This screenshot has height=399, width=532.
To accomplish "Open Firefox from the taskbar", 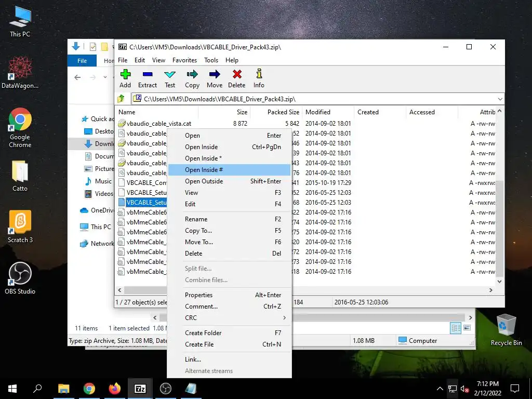I will pos(115,389).
